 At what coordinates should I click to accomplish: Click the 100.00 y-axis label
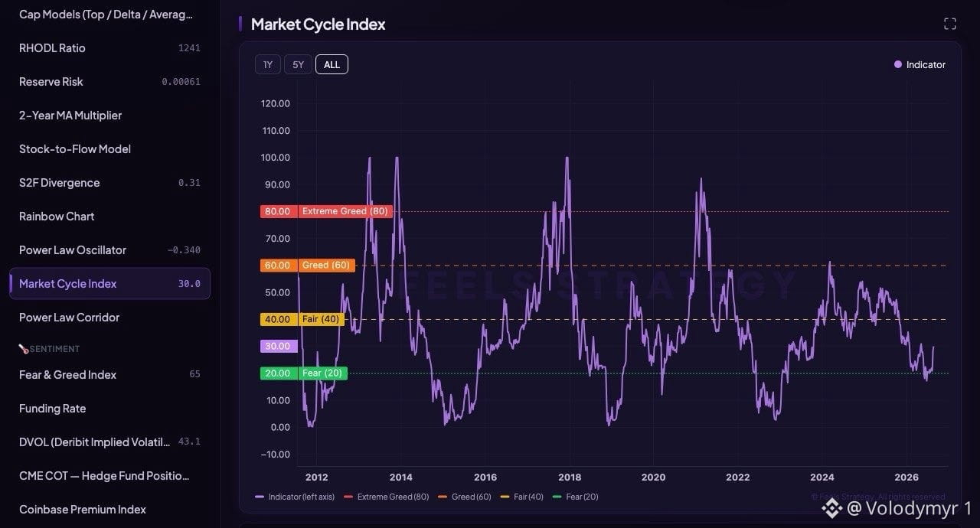click(x=276, y=158)
